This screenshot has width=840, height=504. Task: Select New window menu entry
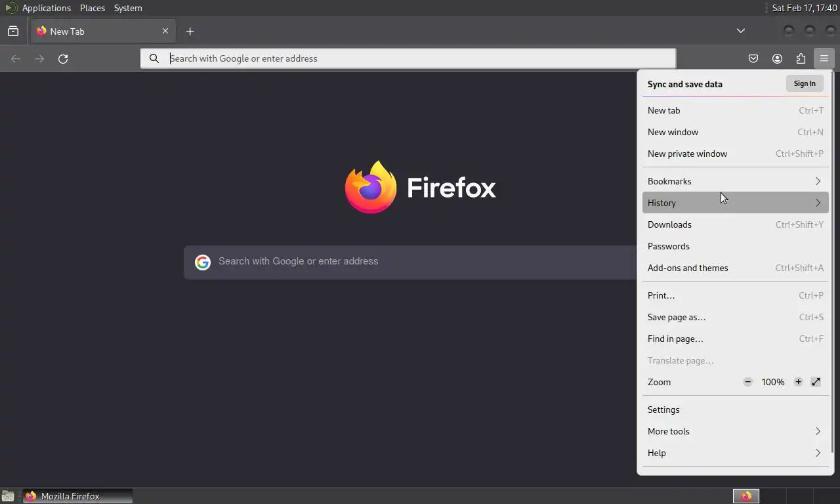735,132
